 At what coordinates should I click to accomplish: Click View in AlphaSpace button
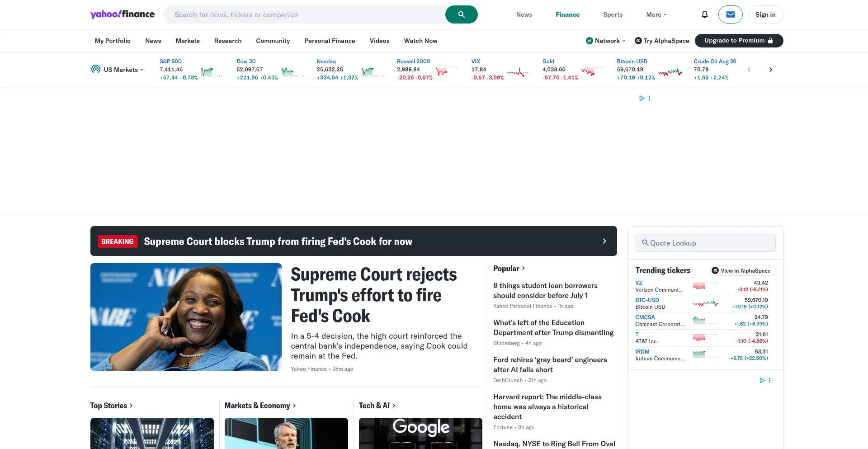pos(743,270)
